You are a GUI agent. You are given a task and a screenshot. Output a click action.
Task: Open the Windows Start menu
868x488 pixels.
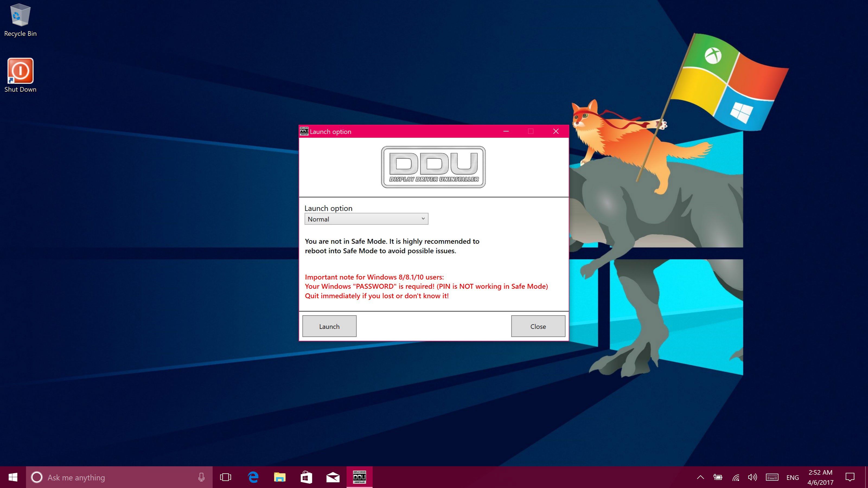point(13,477)
